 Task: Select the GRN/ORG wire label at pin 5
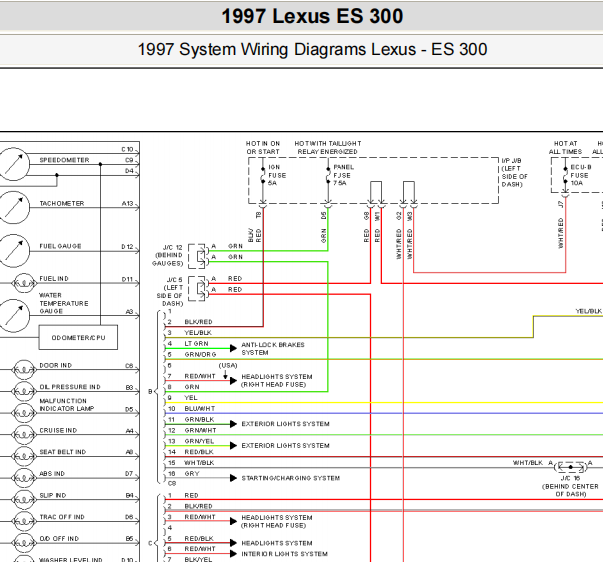coord(200,354)
